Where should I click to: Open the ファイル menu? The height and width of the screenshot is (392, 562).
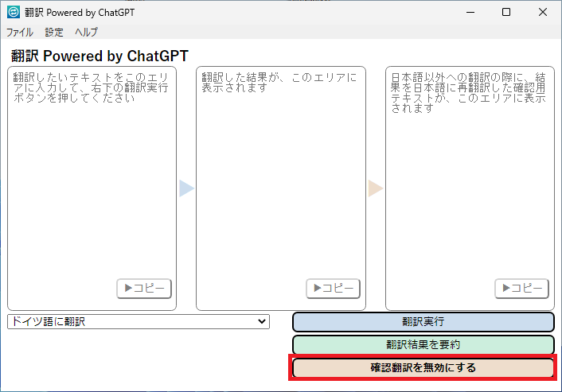tap(20, 33)
